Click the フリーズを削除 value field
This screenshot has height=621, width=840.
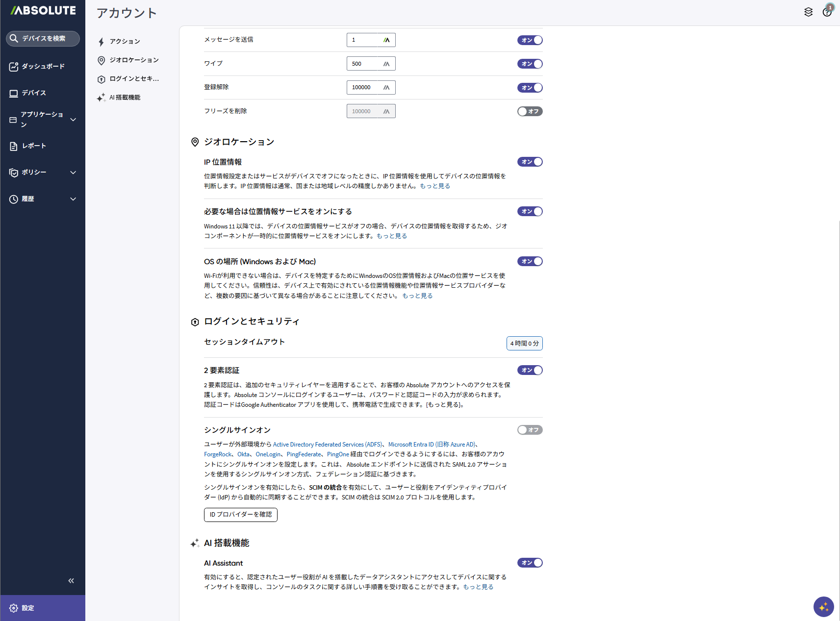click(371, 111)
